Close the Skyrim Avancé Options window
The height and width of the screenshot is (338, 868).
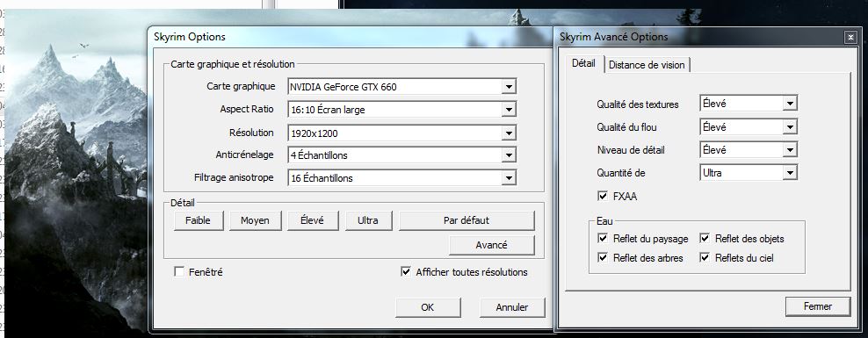coord(850,37)
